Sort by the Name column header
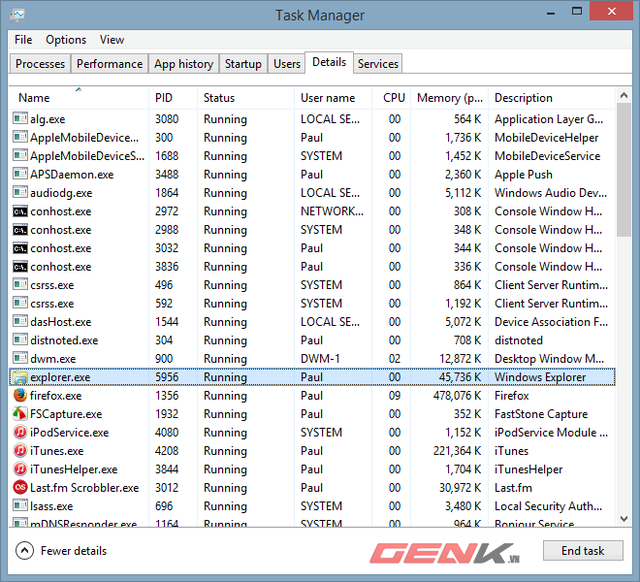 (x=78, y=98)
